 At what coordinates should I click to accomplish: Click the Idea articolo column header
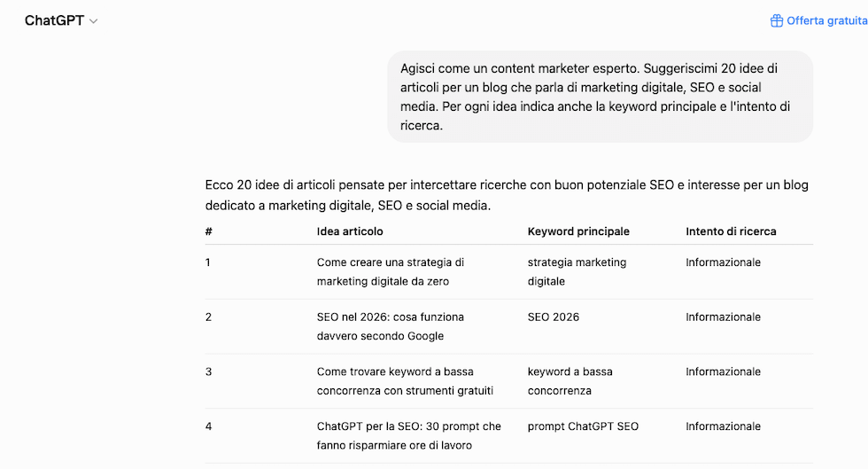350,231
